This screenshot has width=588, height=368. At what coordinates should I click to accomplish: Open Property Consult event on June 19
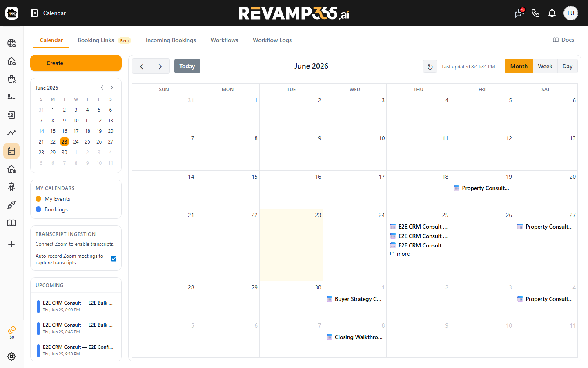tap(482, 188)
